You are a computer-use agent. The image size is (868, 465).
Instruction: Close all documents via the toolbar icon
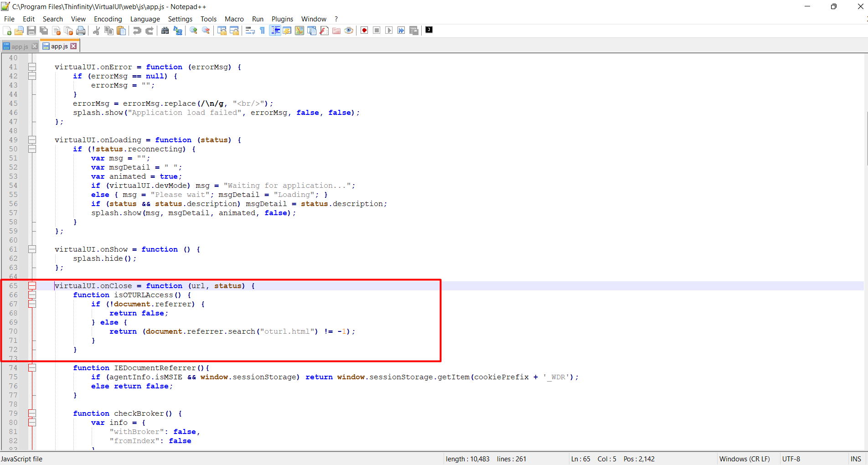coord(69,31)
